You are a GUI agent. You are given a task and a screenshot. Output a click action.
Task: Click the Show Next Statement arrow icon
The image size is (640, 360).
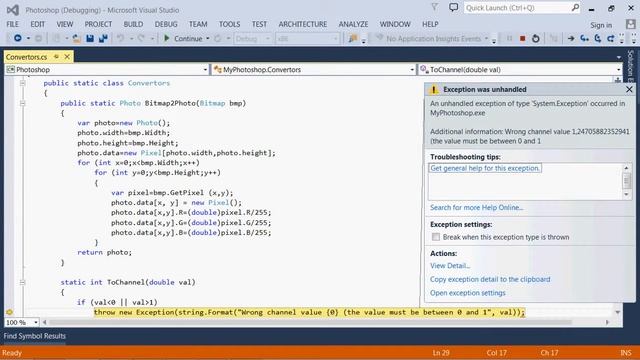(571, 38)
